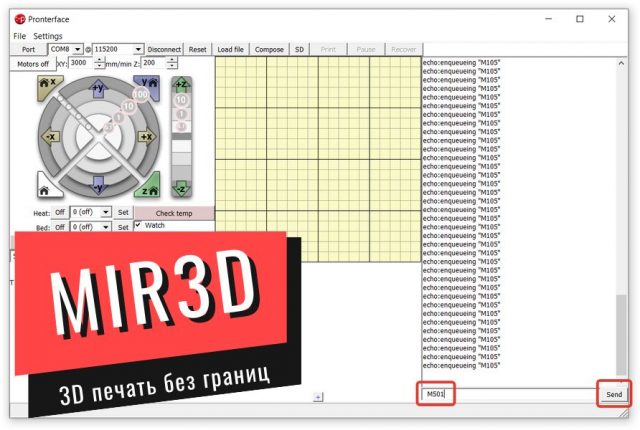
Task: Select the 10 mm step on Z column
Action: coord(181,100)
